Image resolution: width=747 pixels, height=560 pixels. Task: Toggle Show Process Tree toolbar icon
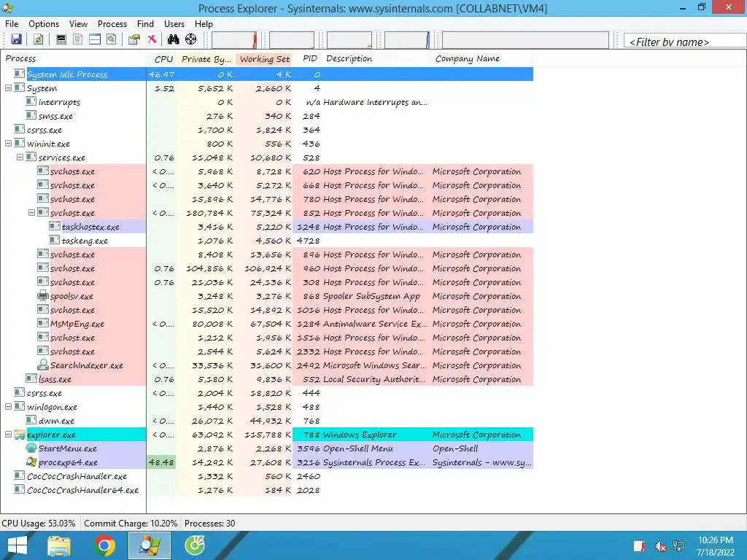77,39
